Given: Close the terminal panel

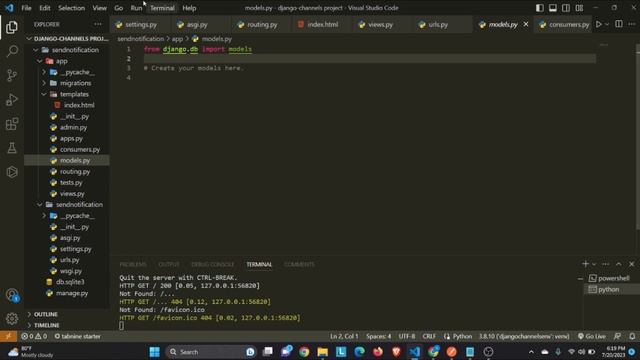Looking at the screenshot, I should 631,264.
